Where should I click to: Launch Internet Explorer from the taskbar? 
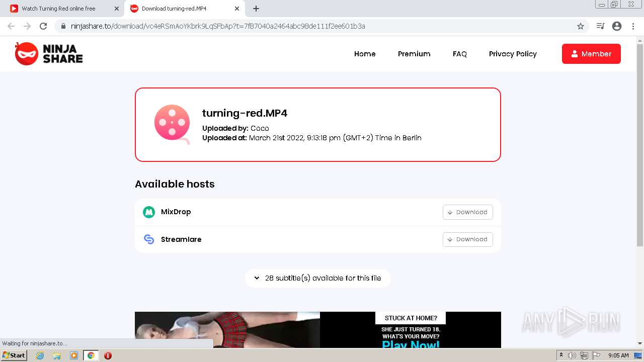point(40,355)
